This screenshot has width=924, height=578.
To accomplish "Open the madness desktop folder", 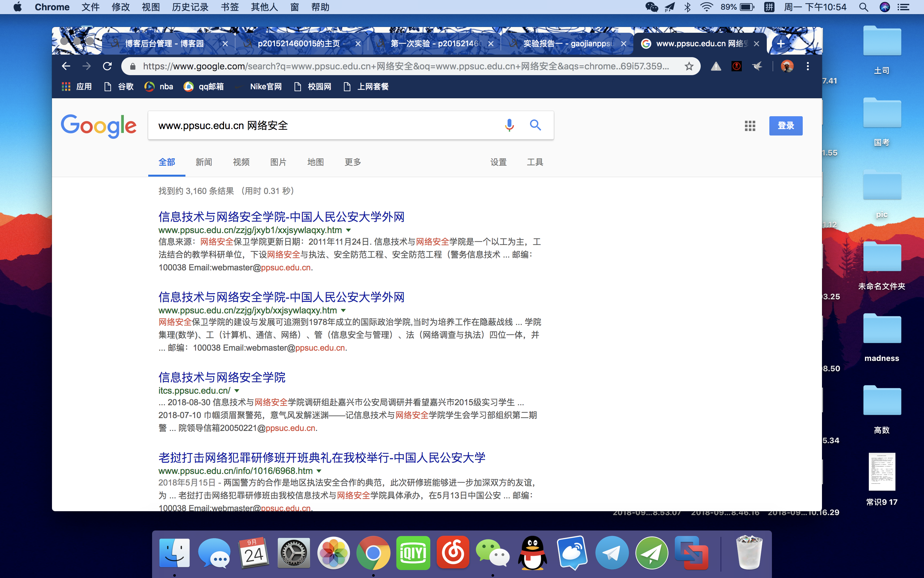I will click(882, 337).
